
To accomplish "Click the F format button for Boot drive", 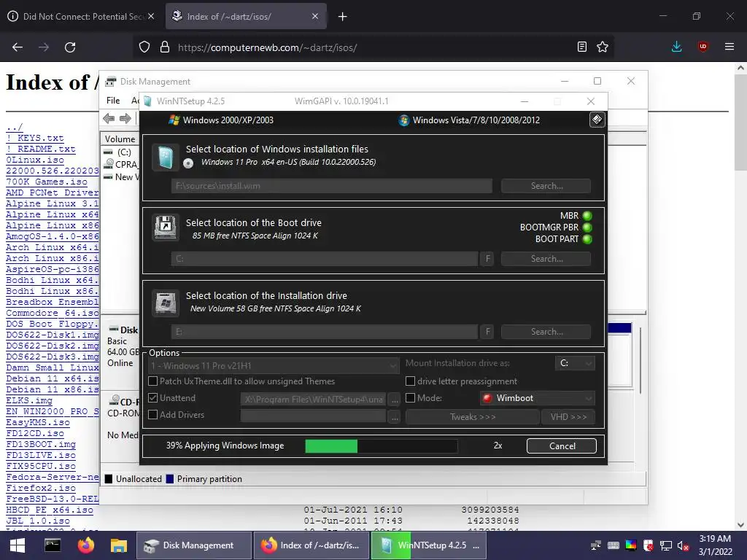I will point(487,259).
